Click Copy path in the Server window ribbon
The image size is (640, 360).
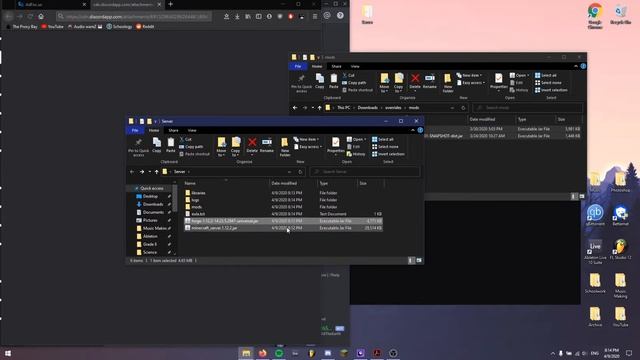(191, 147)
